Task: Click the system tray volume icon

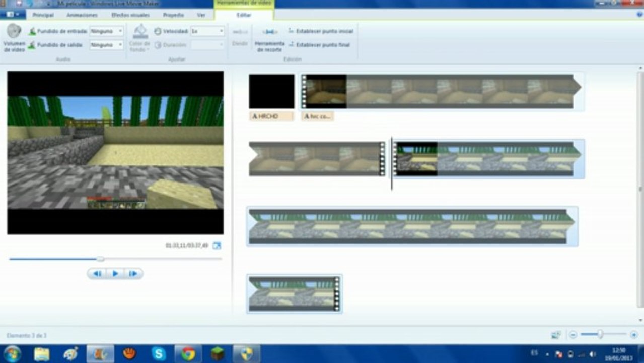Action: click(x=592, y=354)
